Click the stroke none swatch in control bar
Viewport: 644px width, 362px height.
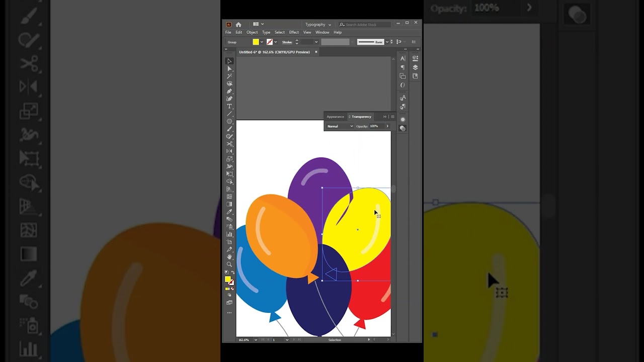(x=270, y=42)
